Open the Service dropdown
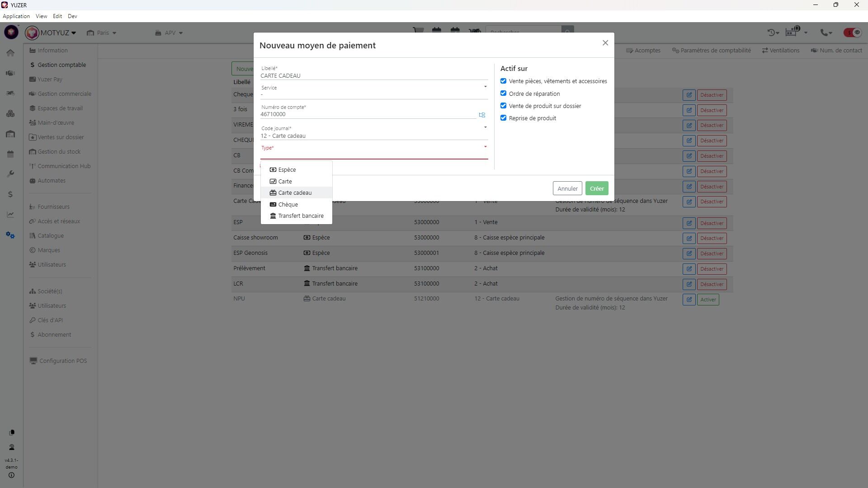 pos(374,92)
